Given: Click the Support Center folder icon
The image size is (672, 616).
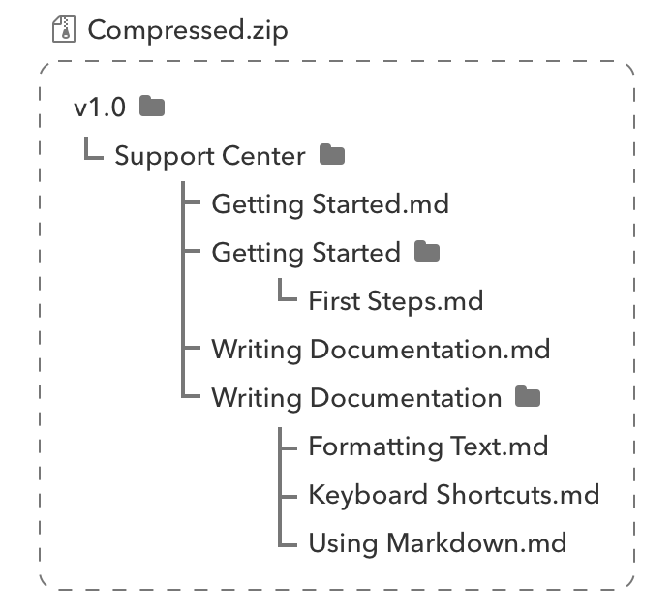Looking at the screenshot, I should (332, 155).
